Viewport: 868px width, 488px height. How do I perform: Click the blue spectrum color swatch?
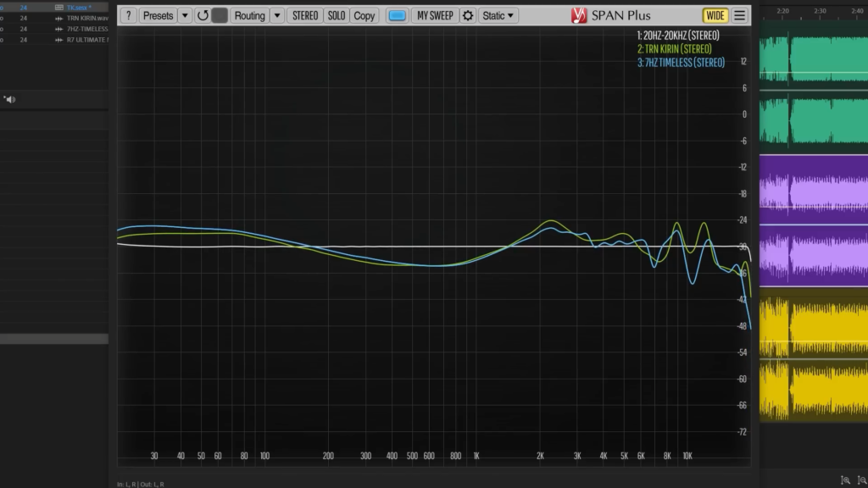(x=397, y=15)
